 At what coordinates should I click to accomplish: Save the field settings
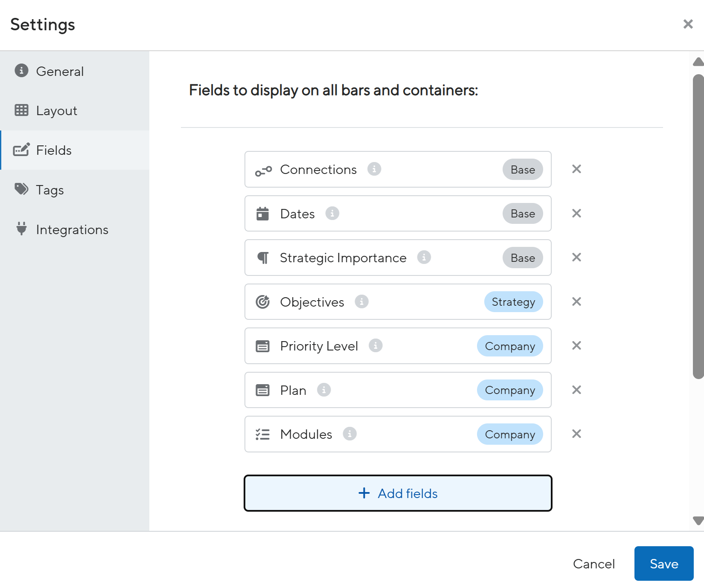pos(663,563)
